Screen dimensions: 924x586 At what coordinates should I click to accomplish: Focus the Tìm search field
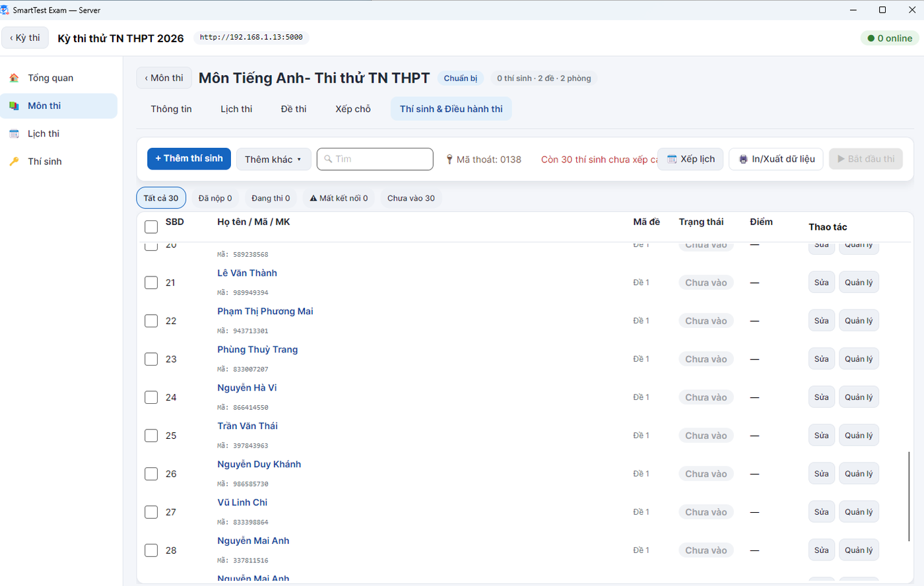(375, 159)
